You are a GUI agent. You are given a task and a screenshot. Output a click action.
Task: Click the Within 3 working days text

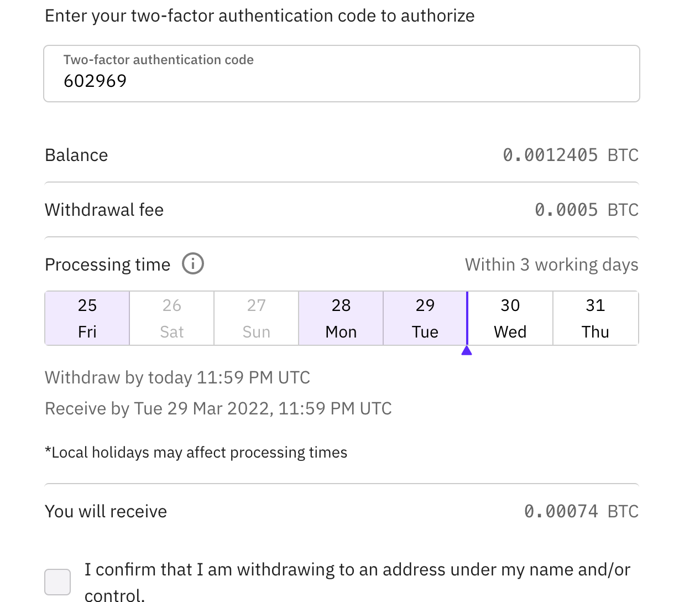click(x=552, y=264)
